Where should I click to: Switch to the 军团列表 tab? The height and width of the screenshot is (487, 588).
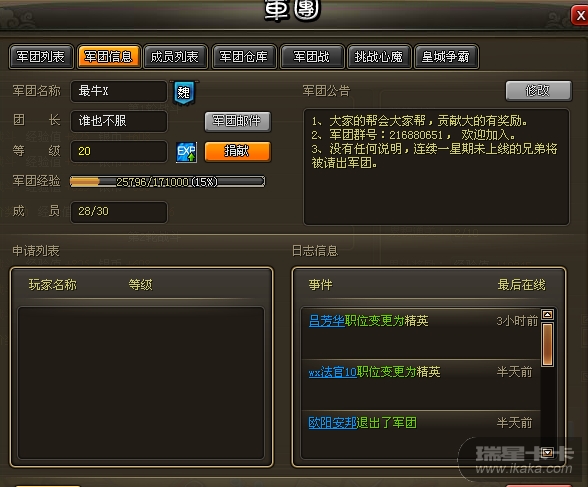41,57
